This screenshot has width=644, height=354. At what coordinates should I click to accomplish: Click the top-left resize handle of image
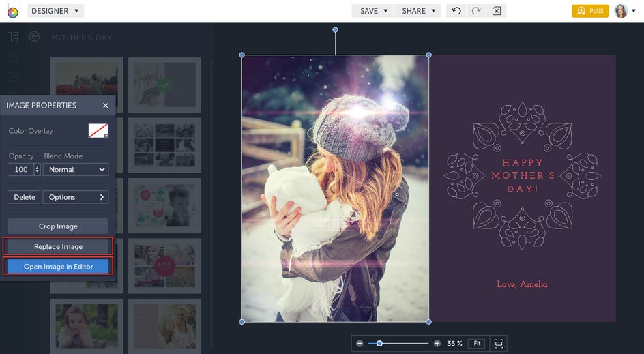click(242, 55)
